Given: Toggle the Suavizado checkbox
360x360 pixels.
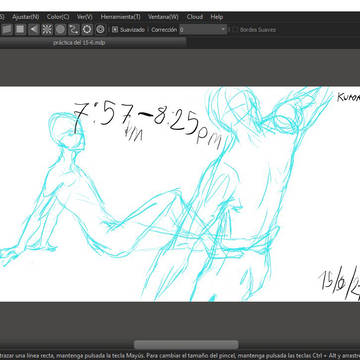Looking at the screenshot, I should pos(115,30).
